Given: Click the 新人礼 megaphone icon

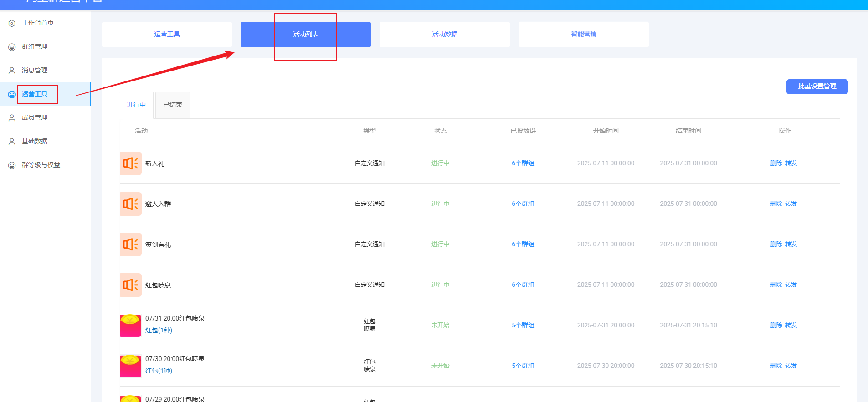Looking at the screenshot, I should click(130, 163).
